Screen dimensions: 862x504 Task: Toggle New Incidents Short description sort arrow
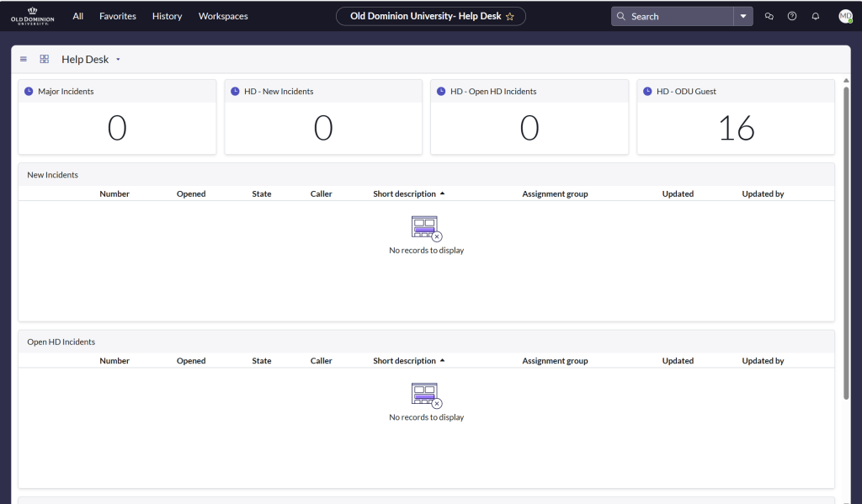(x=442, y=194)
